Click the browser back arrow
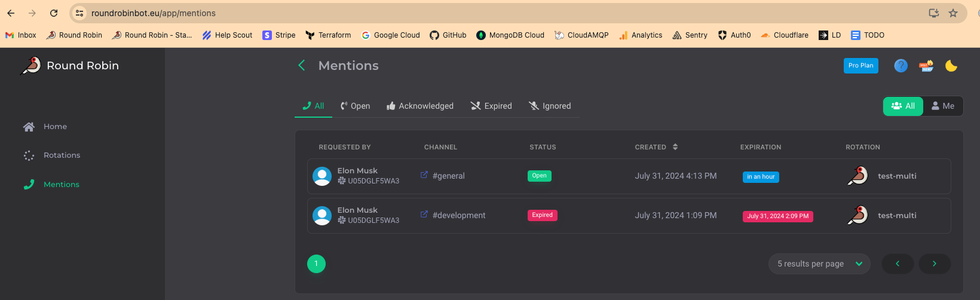This screenshot has width=980, height=300. point(11,13)
